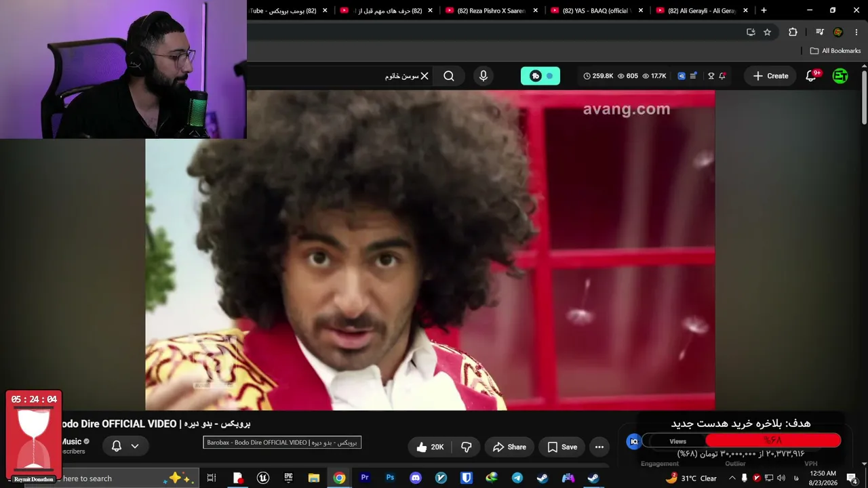Start voice search with the microphone

[484, 76]
